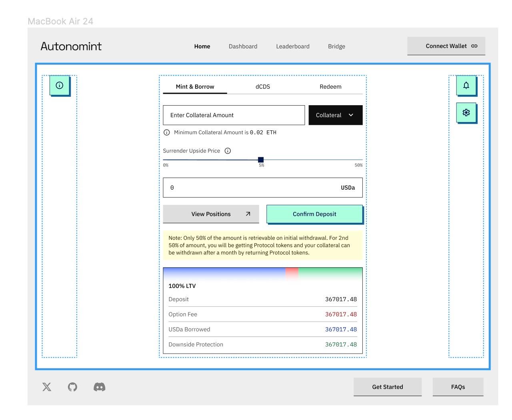Go to Home in the navigation

[x=202, y=46]
